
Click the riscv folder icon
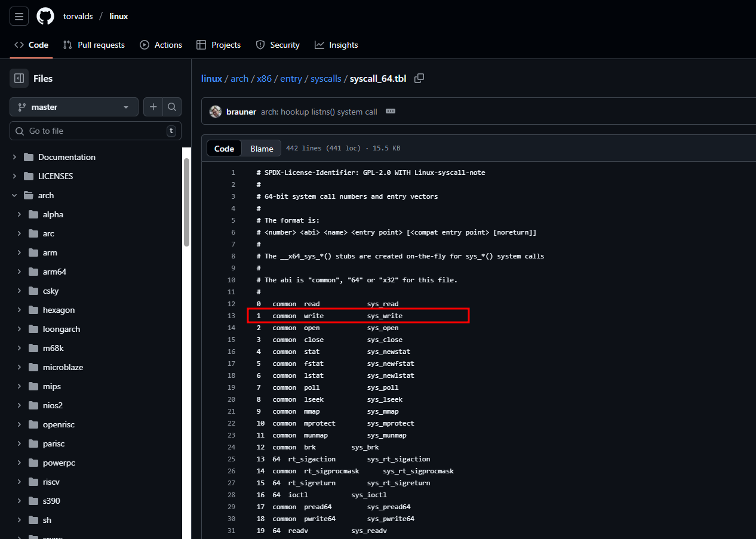point(33,482)
